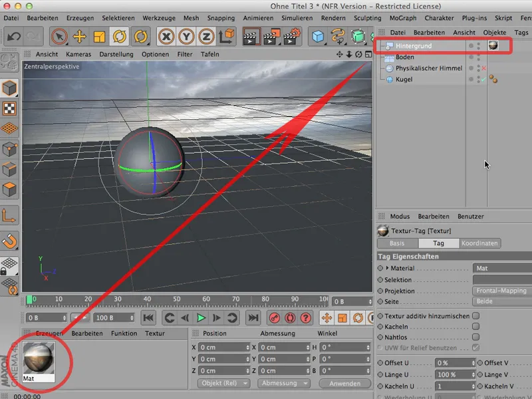Open the render settings clapperboard with gear
The width and height of the screenshot is (532, 399).
(x=292, y=37)
